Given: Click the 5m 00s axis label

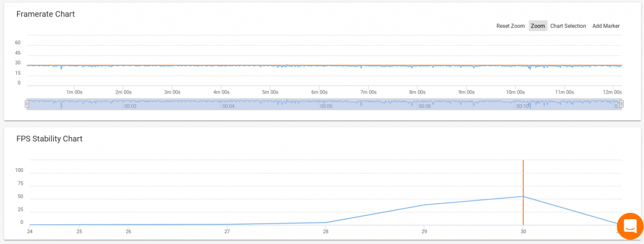Looking at the screenshot, I should point(270,92).
